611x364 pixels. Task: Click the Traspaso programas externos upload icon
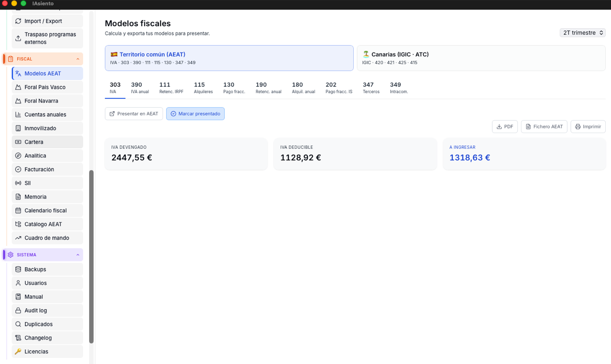pyautogui.click(x=18, y=38)
